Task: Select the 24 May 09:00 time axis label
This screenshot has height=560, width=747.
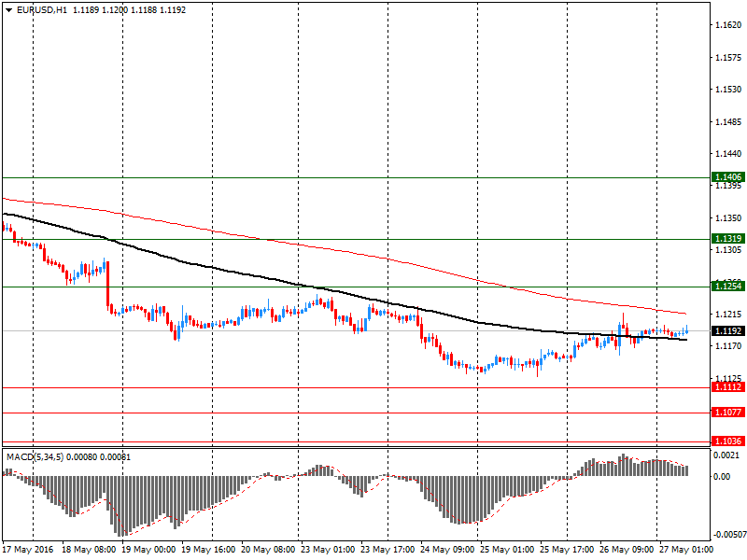Action: pyautogui.click(x=447, y=550)
